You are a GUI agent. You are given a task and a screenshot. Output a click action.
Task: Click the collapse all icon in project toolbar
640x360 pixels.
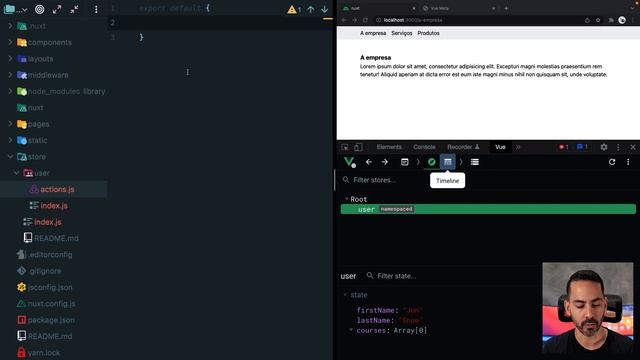pos(74,9)
